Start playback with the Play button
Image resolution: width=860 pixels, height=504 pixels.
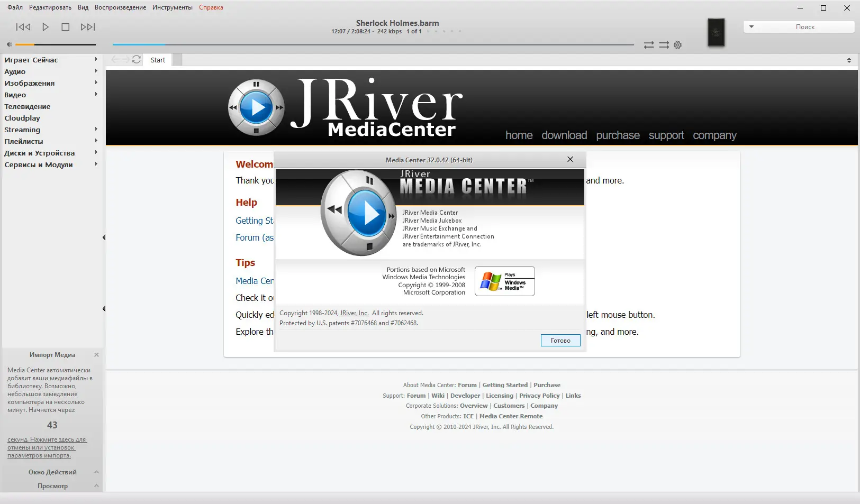coord(46,27)
